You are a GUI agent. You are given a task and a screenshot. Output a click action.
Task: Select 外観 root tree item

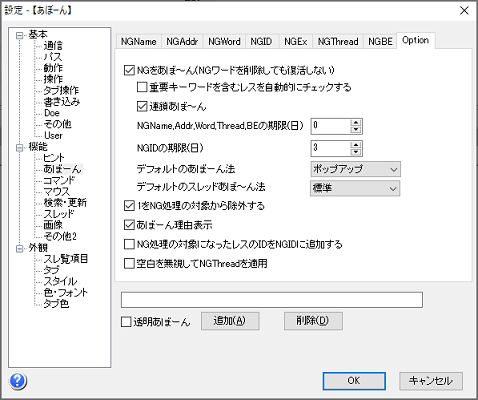38,248
